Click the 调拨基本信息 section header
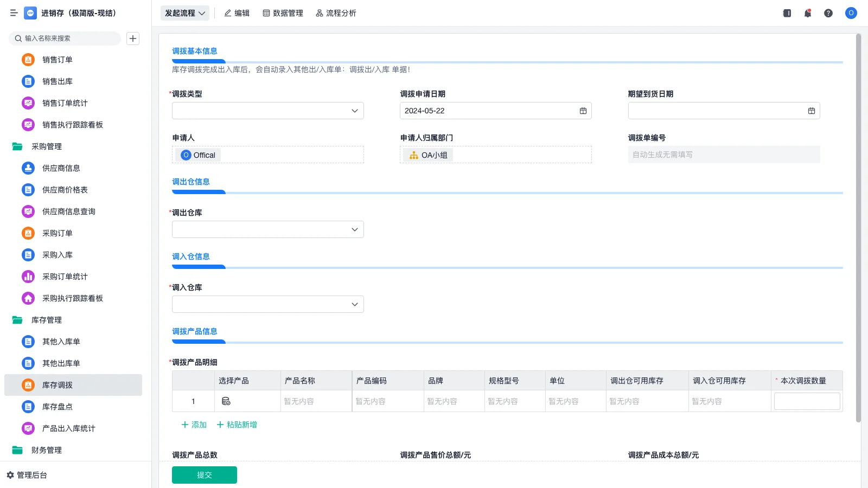This screenshot has height=488, width=868. pyautogui.click(x=195, y=51)
